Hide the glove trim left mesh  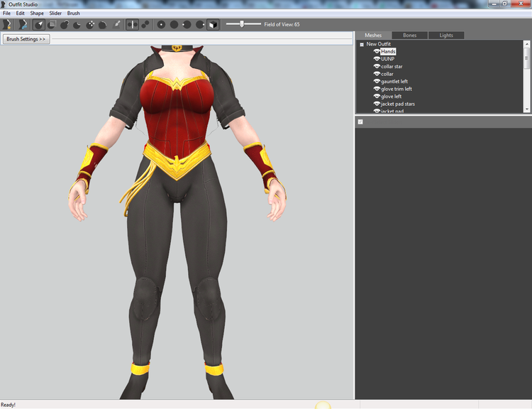377,89
